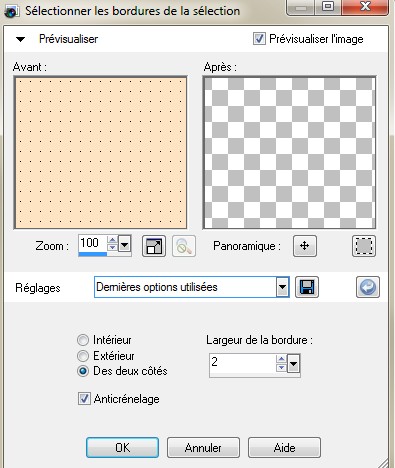Click the Annuler button
Image resolution: width=395 pixels, height=468 pixels.
[x=203, y=448]
